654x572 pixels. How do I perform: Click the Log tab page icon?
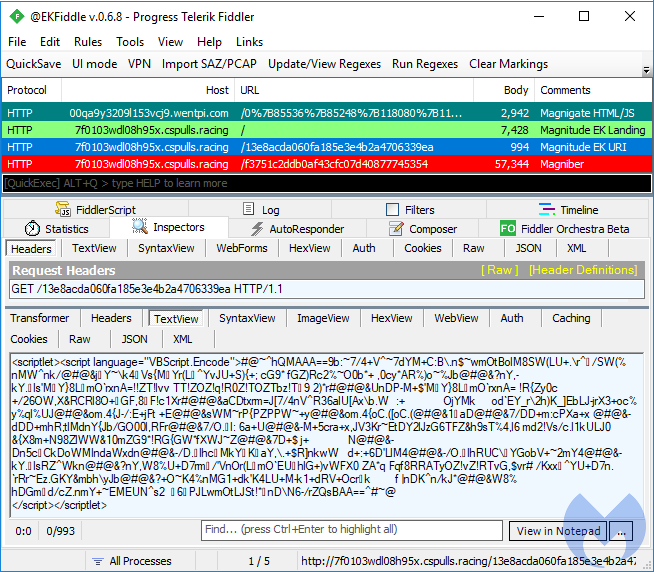coord(248,210)
